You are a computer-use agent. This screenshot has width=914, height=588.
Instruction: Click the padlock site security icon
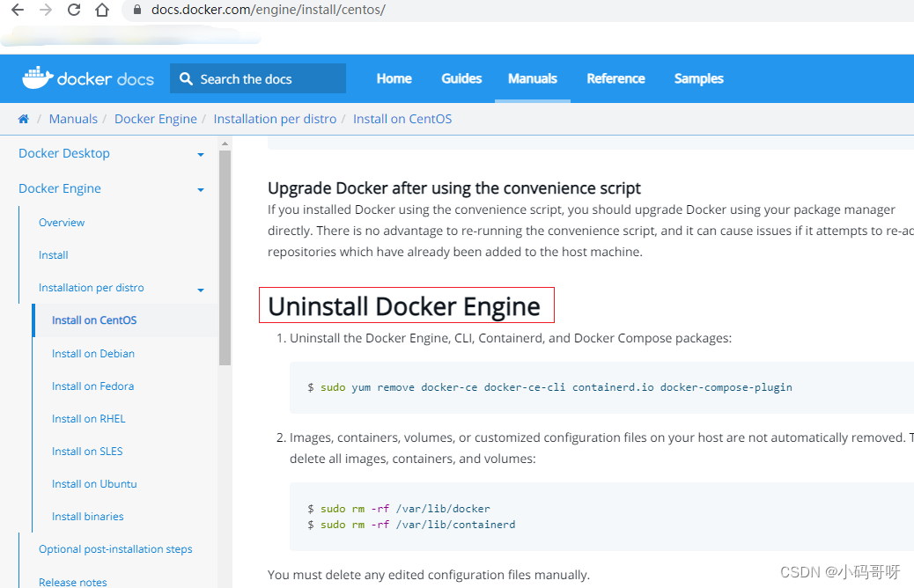click(x=136, y=11)
